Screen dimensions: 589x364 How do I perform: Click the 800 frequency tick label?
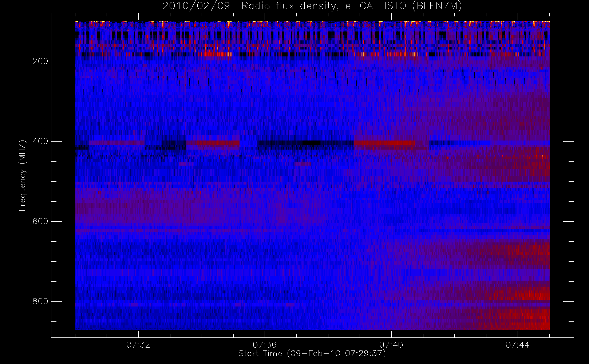point(40,301)
